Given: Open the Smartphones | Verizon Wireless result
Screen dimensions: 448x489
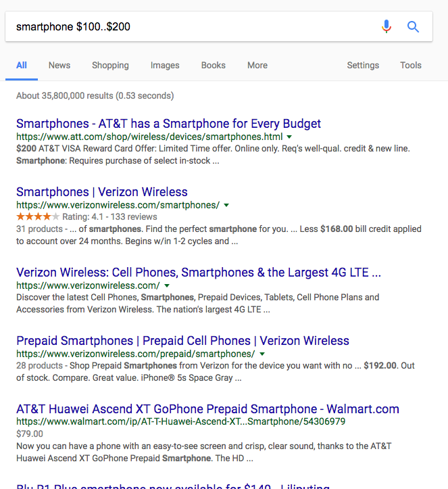Looking at the screenshot, I should tap(102, 192).
